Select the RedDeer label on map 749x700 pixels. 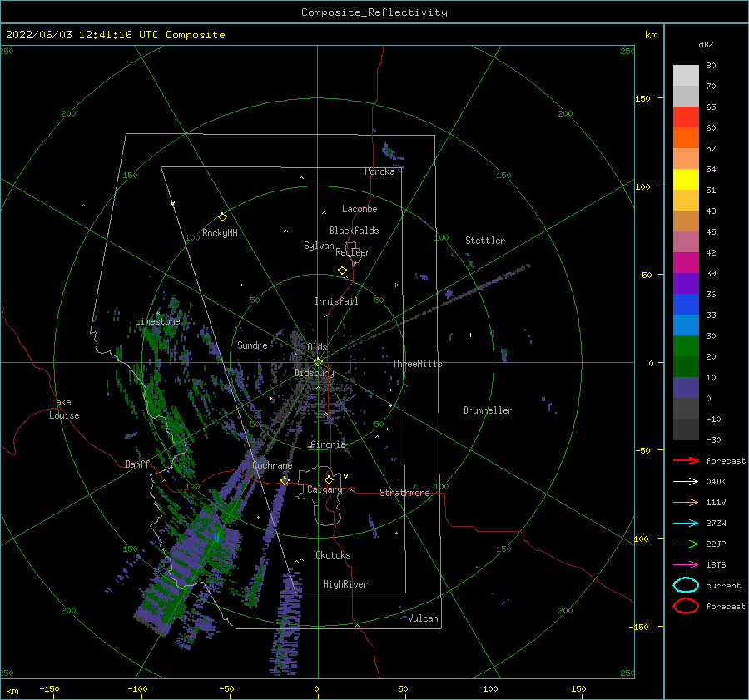click(x=353, y=252)
